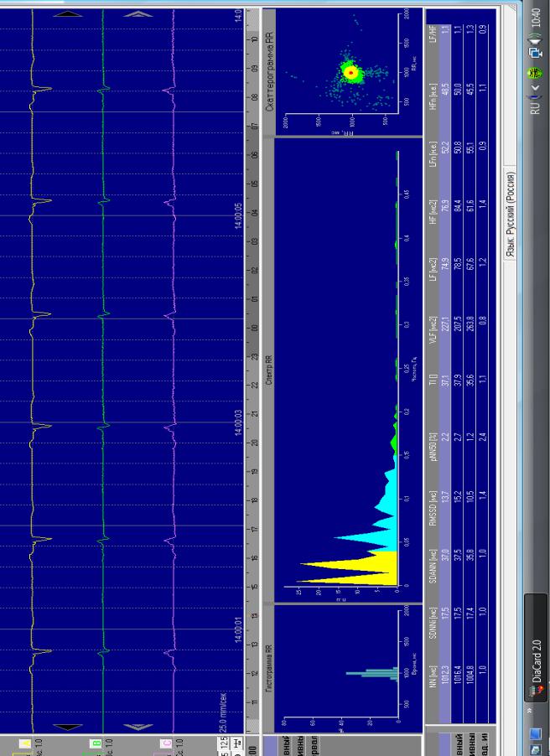The width and height of the screenshot is (550, 756).
Task: Click tick 17 on the ECG time ruler
Action: (x=254, y=530)
